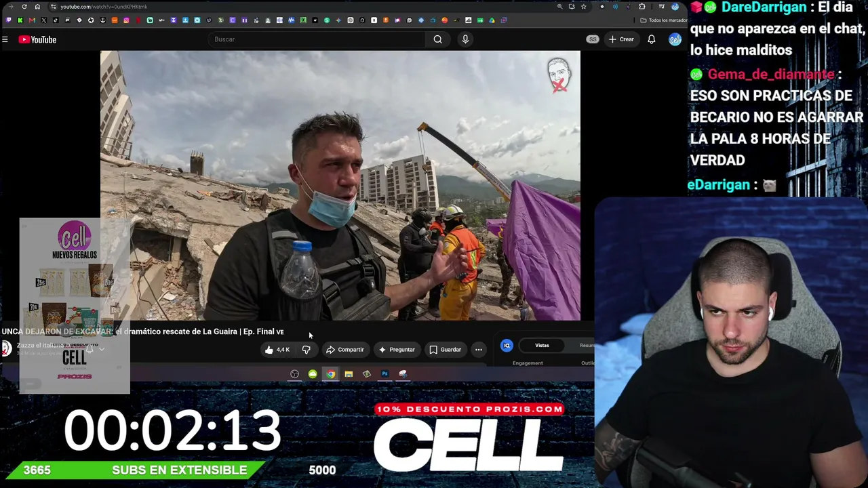Open the Instagram bookmark
The width and height of the screenshot is (868, 488).
[126, 20]
